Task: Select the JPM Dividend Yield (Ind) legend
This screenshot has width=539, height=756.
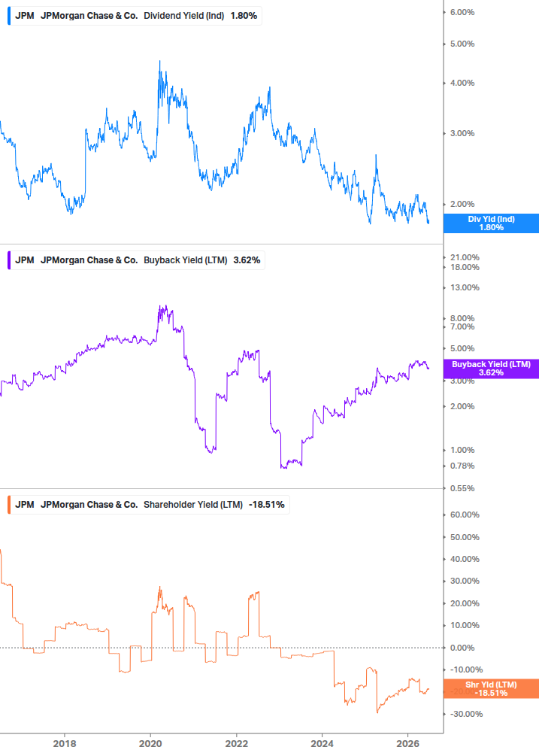Action: [136, 16]
